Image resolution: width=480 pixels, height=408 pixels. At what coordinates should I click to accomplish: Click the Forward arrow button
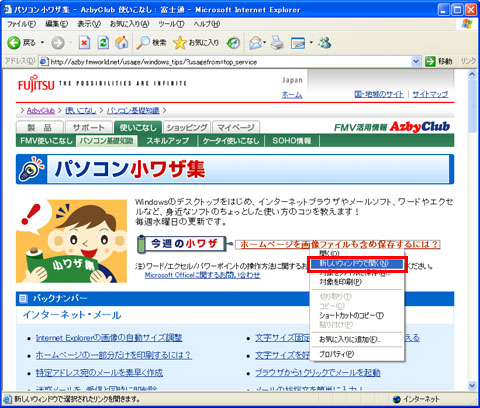coord(58,43)
